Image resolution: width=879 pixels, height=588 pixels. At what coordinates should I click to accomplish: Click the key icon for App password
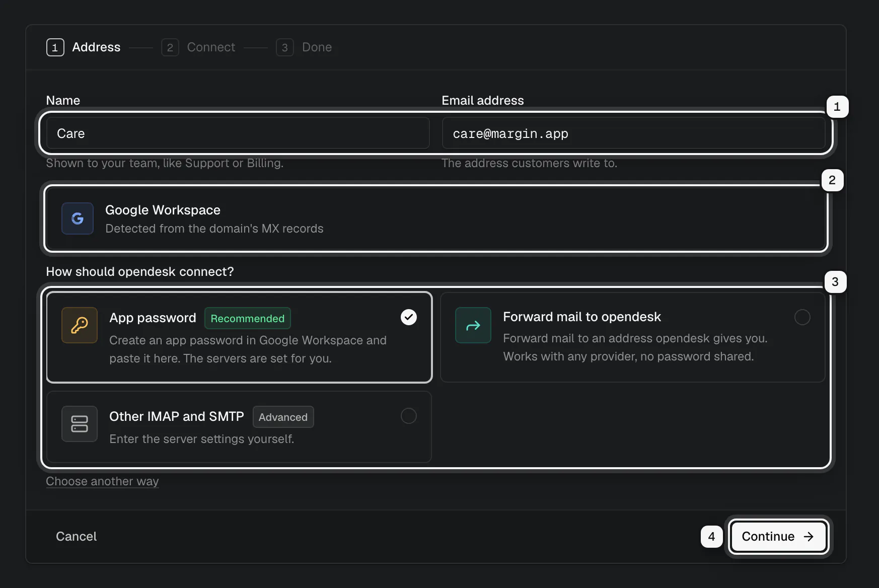pos(80,325)
